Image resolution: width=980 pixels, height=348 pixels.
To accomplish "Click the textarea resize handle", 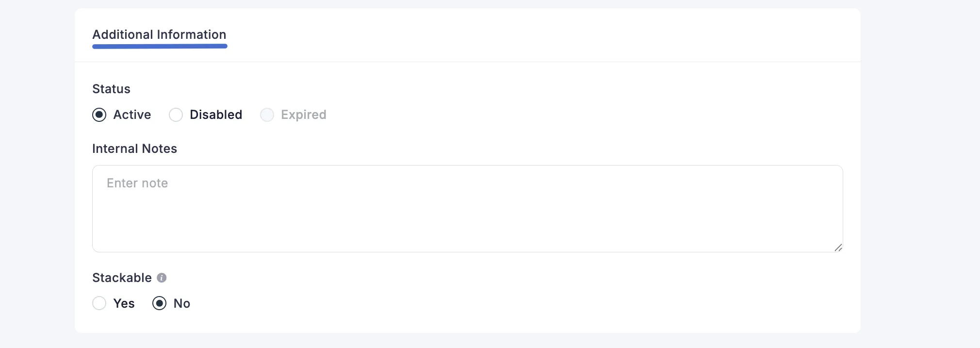I will (x=838, y=248).
